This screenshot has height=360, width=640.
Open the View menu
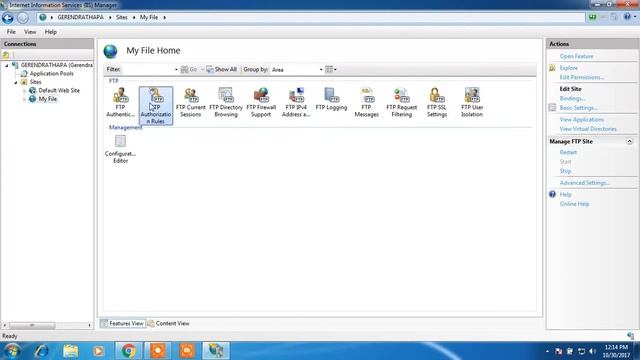point(30,32)
